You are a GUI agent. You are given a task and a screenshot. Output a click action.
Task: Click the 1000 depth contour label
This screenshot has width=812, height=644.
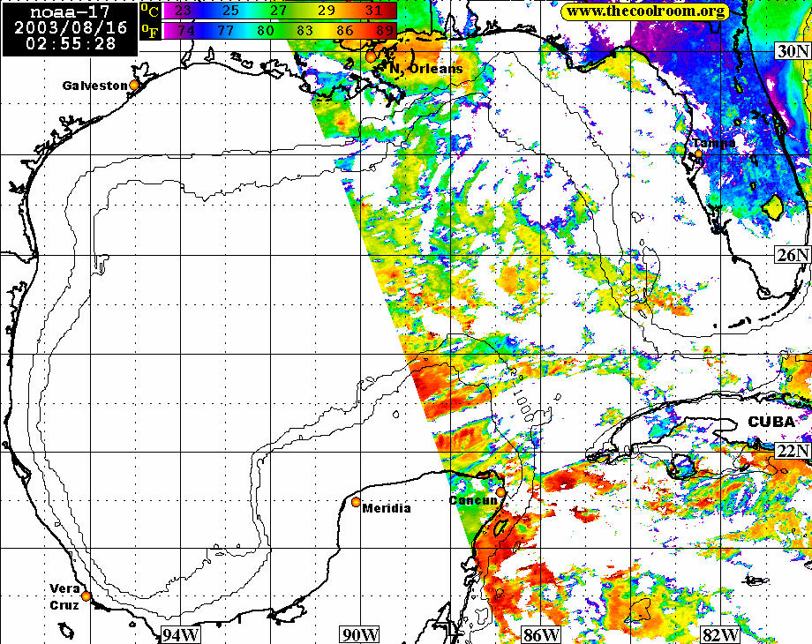click(x=522, y=405)
